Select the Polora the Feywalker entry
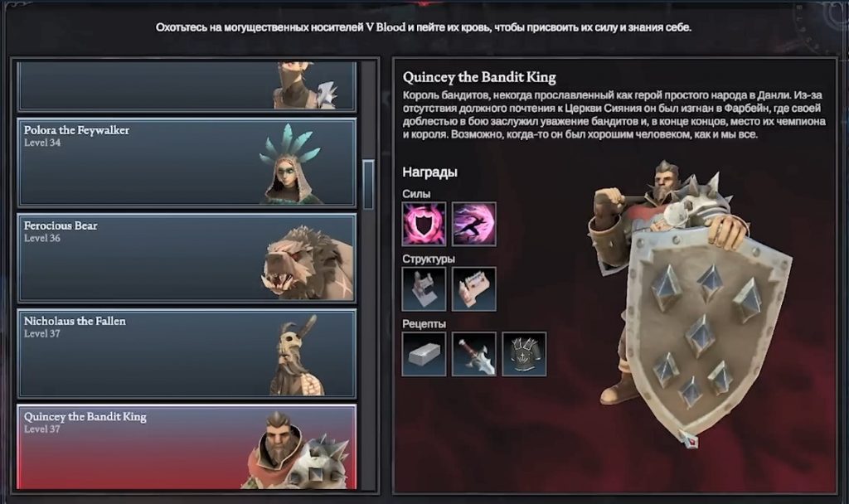The image size is (849, 504). coord(187,163)
